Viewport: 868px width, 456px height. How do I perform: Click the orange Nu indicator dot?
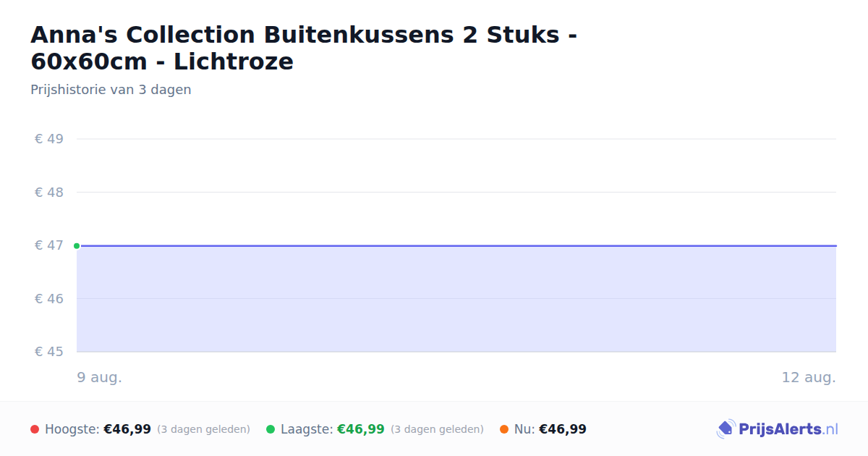(504, 429)
